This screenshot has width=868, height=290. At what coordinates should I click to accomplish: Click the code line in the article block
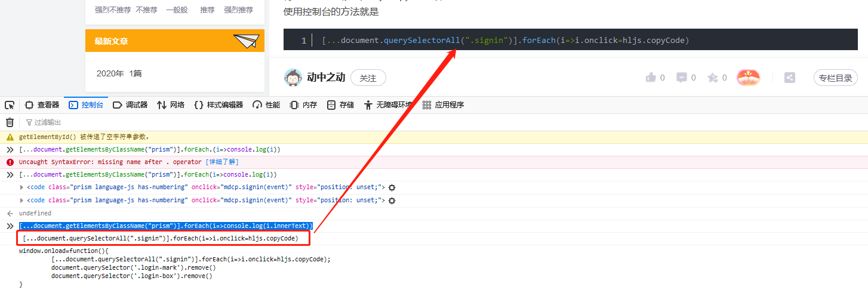click(x=505, y=41)
